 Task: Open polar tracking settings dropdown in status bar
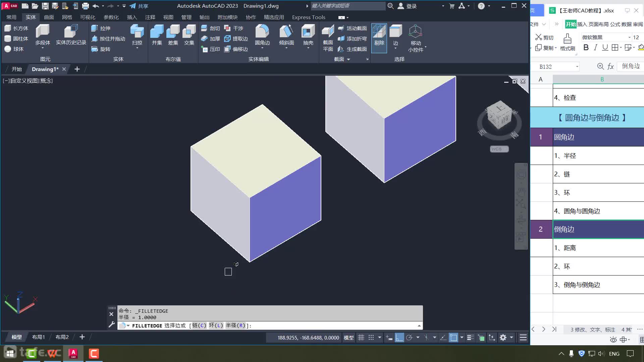(418, 338)
